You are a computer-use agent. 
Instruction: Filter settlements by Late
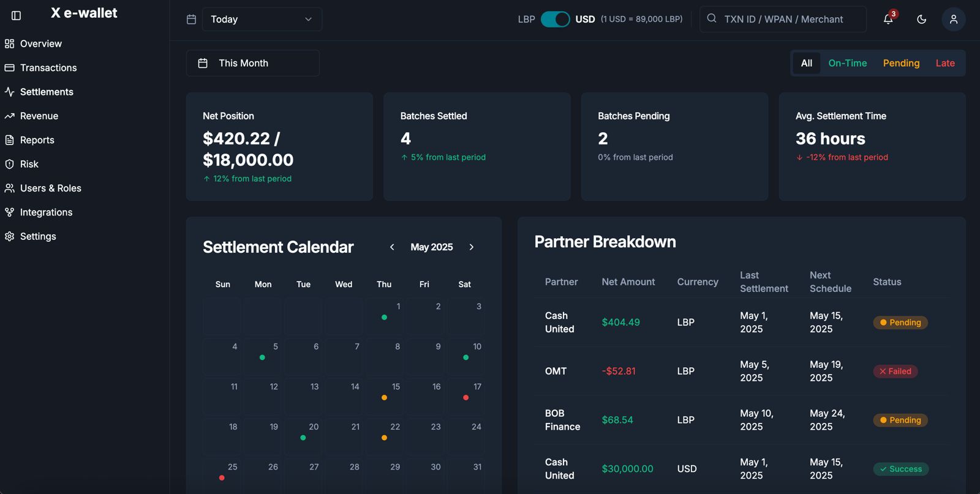point(945,63)
